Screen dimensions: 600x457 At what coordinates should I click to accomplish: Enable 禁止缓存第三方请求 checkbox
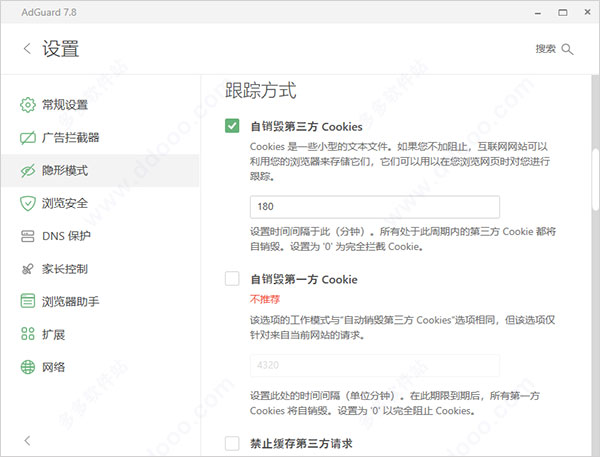[232, 443]
